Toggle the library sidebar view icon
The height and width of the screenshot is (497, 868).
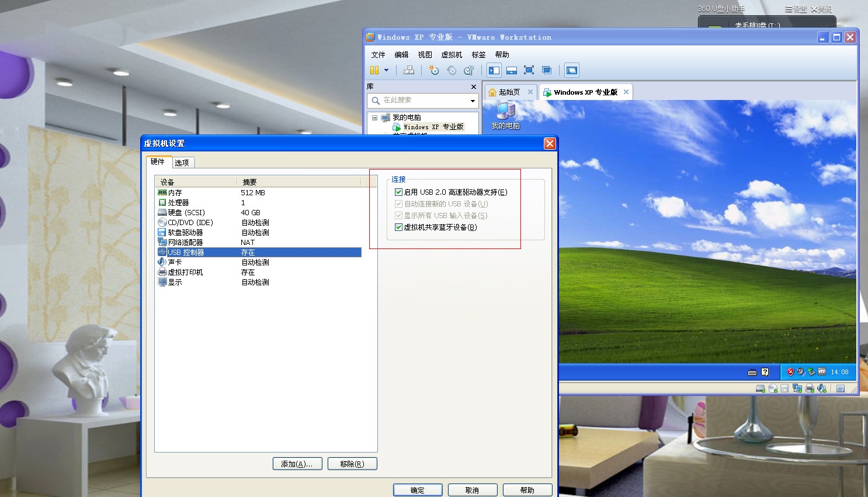(x=494, y=70)
